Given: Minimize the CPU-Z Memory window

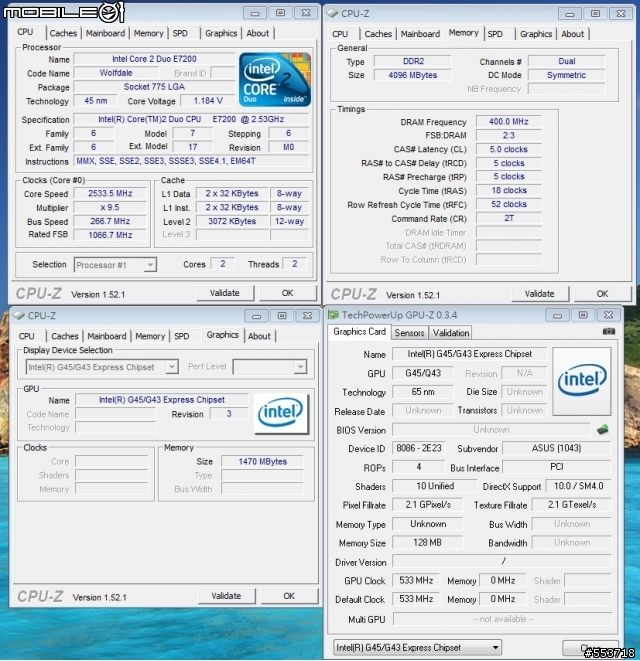Looking at the screenshot, I should click(x=569, y=14).
